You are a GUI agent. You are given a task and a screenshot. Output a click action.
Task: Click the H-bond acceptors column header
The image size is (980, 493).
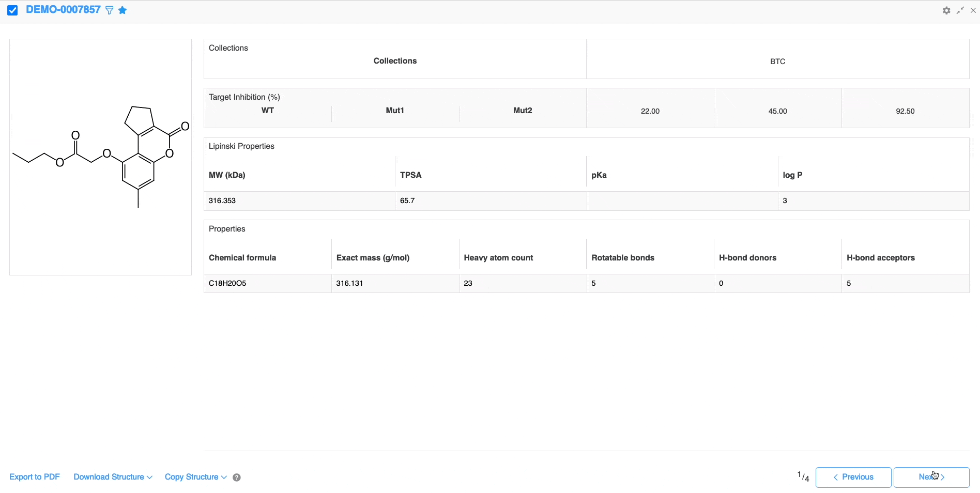point(880,258)
